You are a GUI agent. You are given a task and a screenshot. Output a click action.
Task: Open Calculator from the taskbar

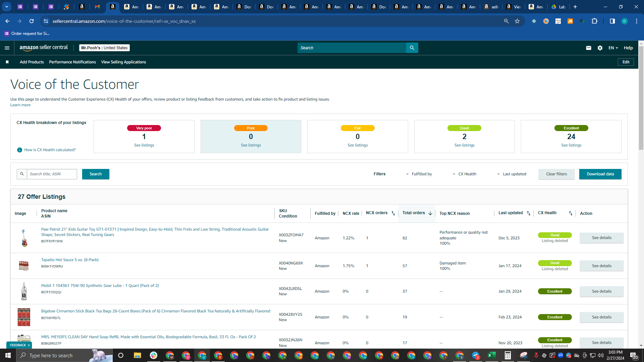click(x=508, y=355)
